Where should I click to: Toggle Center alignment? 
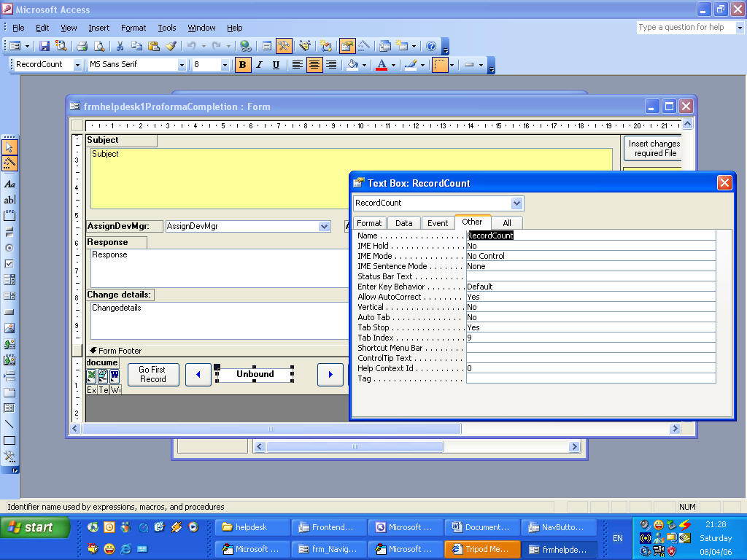[x=314, y=65]
